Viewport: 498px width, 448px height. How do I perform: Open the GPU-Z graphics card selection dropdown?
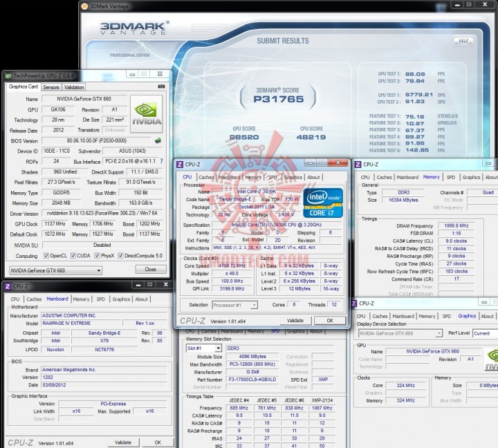tap(55, 270)
